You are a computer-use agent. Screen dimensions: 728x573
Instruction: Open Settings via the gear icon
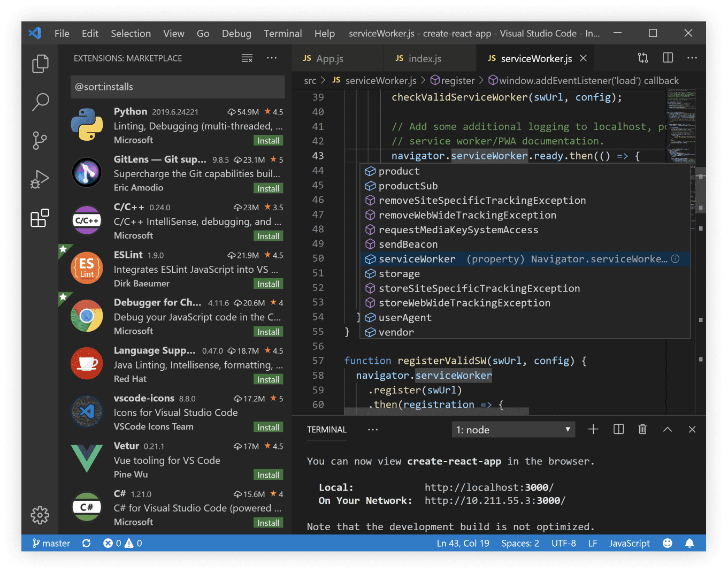click(40, 515)
